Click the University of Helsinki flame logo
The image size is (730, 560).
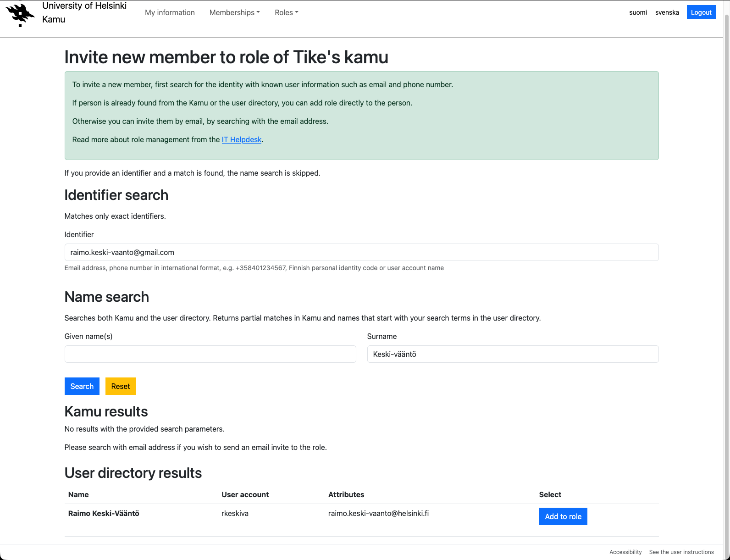(20, 15)
